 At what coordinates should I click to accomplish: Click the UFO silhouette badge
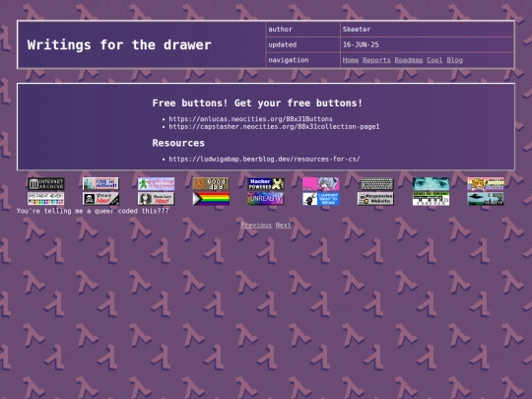point(486,199)
